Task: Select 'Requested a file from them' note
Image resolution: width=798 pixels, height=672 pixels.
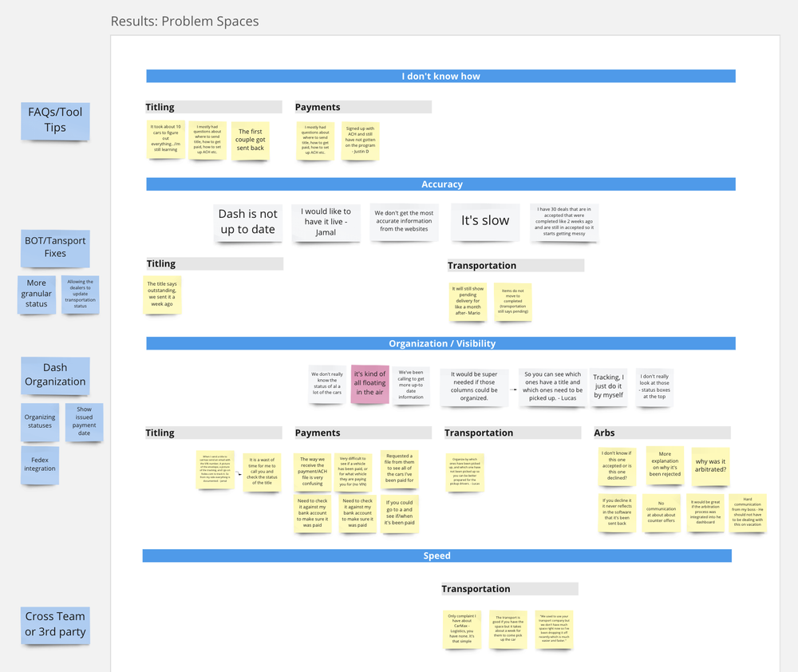Action: 400,468
